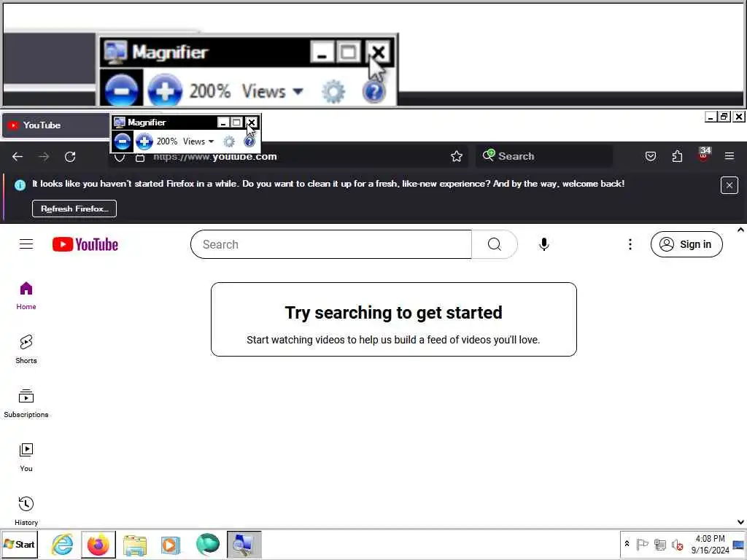Click youtube.com address bar URL
Image resolution: width=747 pixels, height=560 pixels.
click(215, 157)
